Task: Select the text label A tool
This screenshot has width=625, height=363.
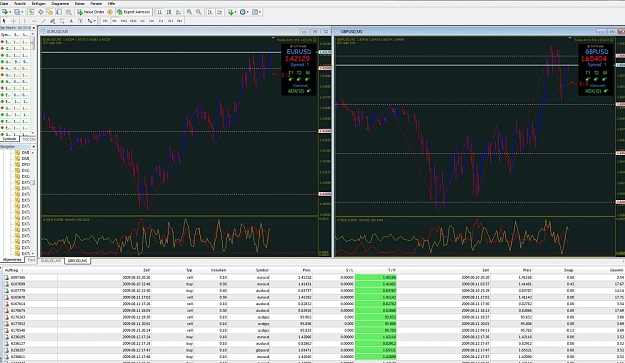Action: tap(71, 21)
